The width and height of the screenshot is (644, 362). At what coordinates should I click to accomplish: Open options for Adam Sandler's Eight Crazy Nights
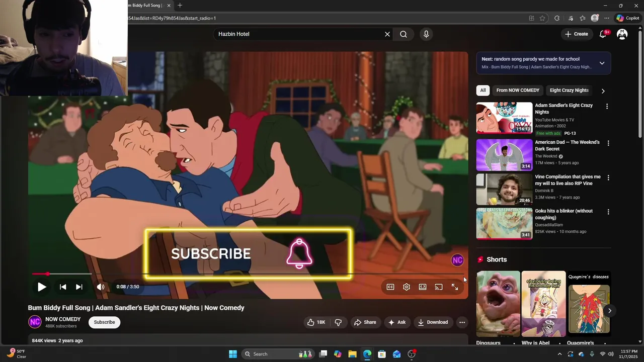coord(607,107)
